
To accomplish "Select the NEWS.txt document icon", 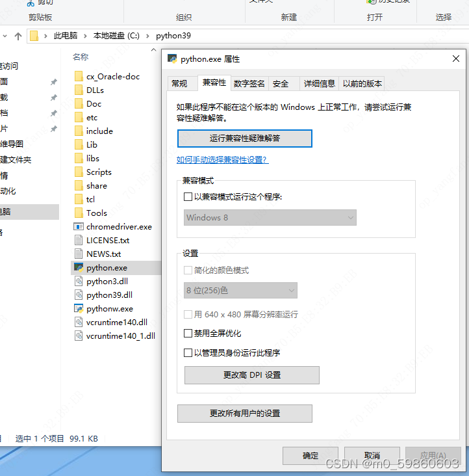I will pyautogui.click(x=79, y=254).
